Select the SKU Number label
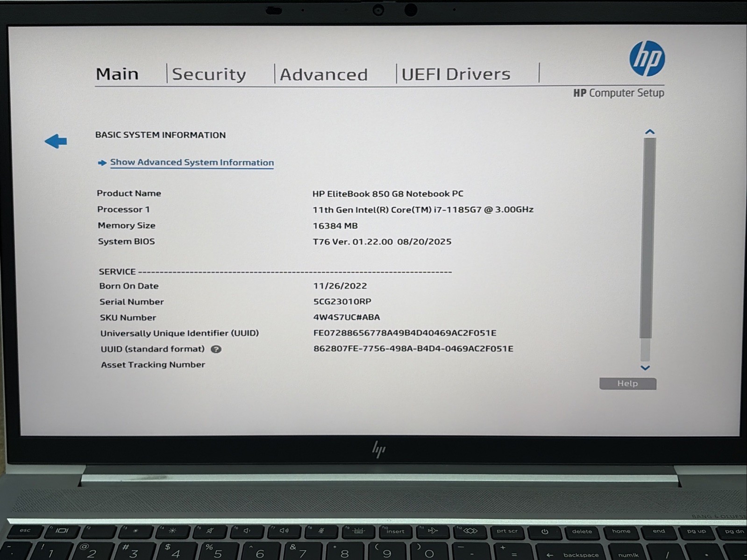Screen dimensions: 747x560 [128, 318]
